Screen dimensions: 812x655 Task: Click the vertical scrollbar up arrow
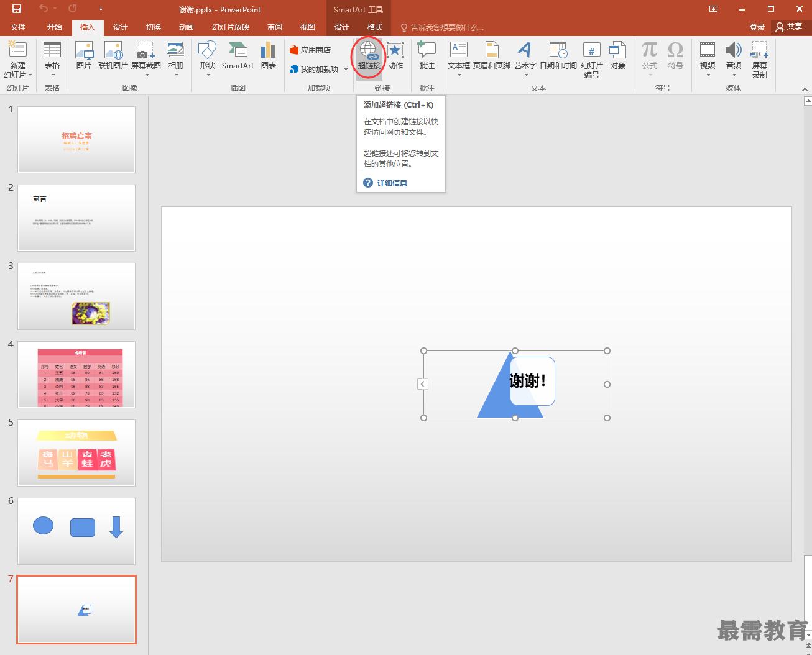(x=807, y=100)
